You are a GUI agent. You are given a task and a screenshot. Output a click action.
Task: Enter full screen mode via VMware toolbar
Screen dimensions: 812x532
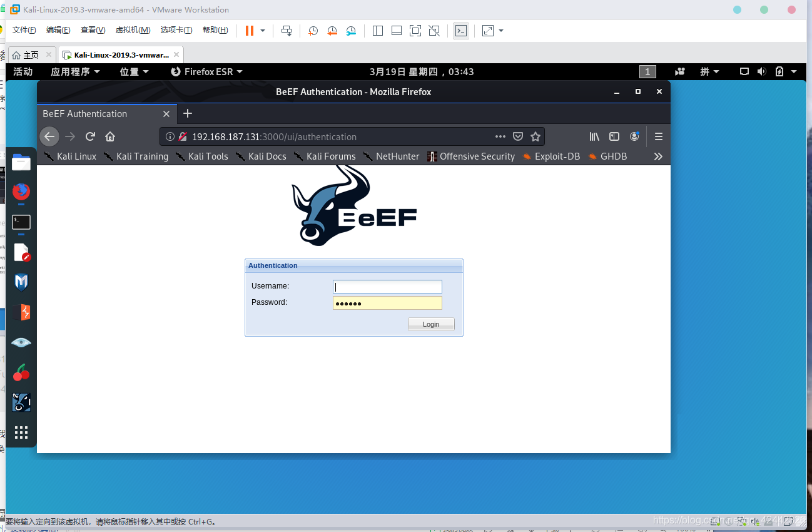(x=415, y=31)
